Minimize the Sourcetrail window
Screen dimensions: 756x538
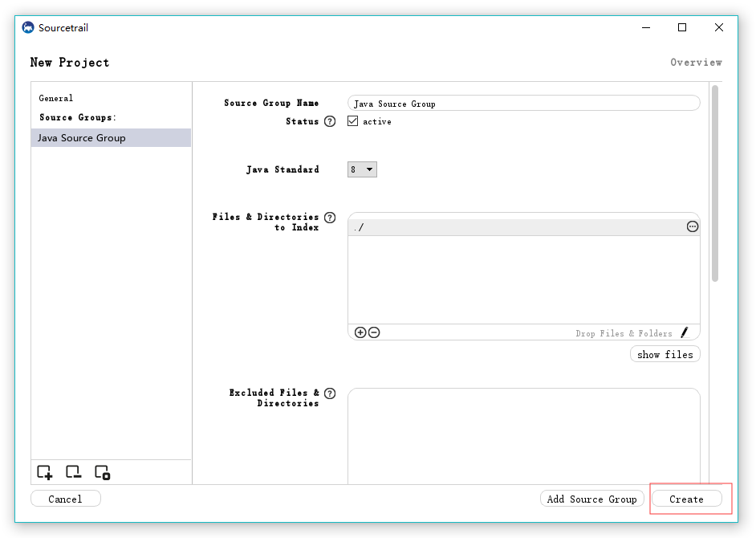click(646, 27)
